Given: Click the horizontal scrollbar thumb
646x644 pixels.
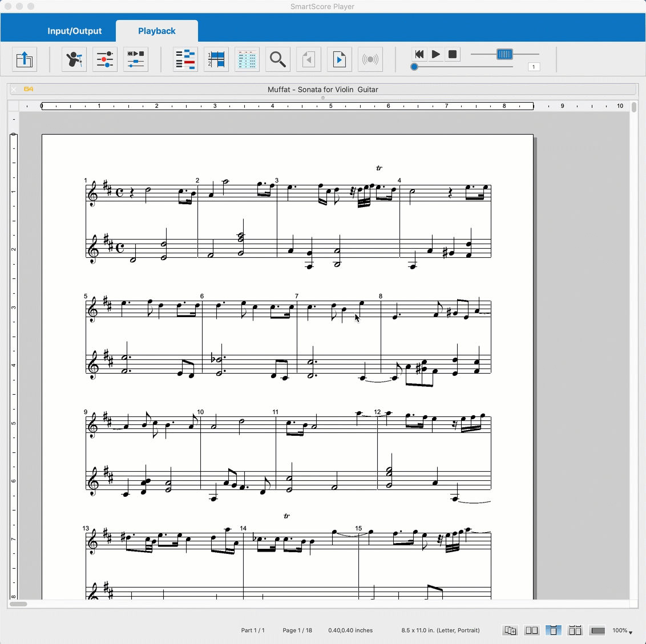Looking at the screenshot, I should pyautogui.click(x=18, y=604).
